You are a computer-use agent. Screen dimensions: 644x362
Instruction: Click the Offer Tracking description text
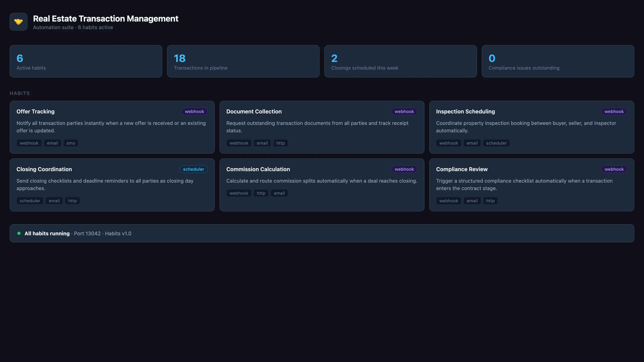(x=111, y=127)
